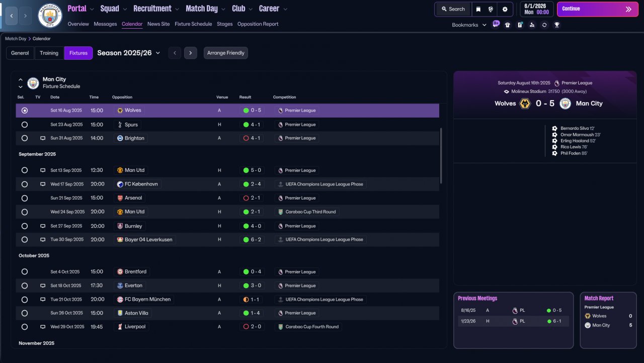Open the world globe icon in top bar

(491, 9)
